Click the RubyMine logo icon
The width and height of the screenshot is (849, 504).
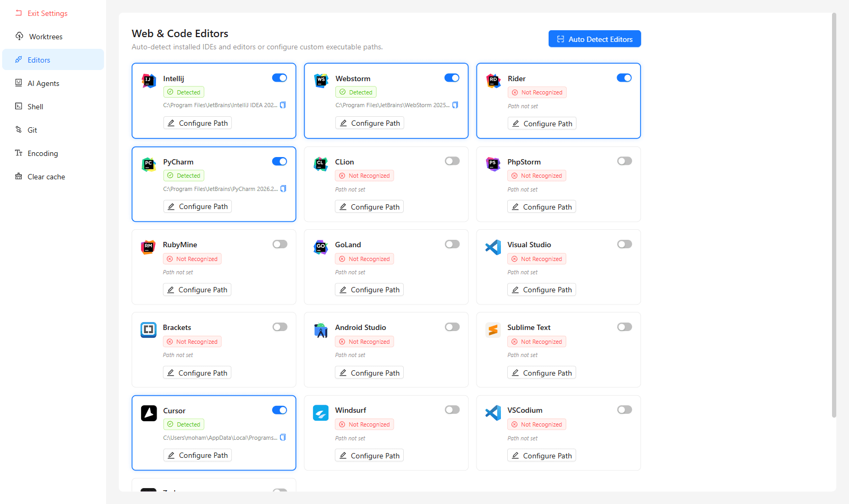[x=149, y=247]
